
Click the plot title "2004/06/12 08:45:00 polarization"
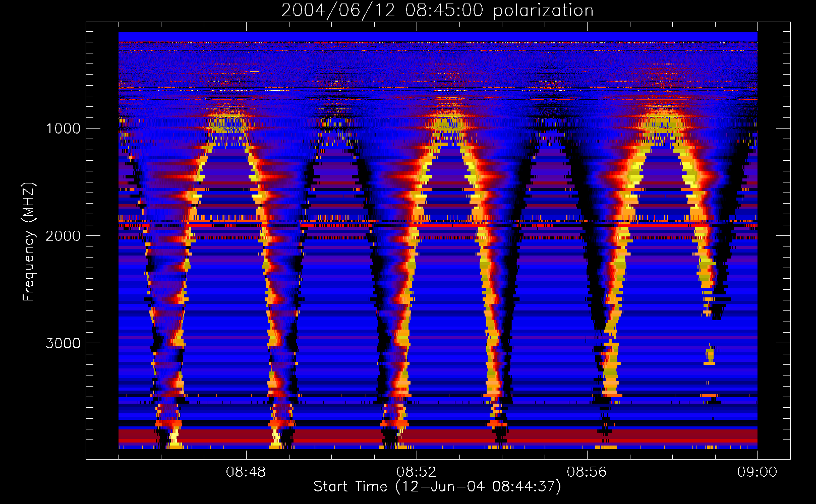437,11
